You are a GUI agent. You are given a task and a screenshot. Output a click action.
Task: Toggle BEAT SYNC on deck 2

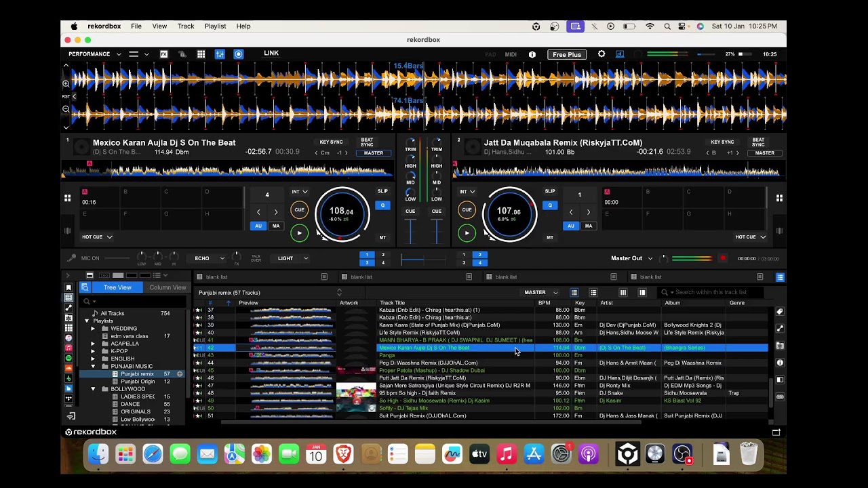tap(758, 142)
